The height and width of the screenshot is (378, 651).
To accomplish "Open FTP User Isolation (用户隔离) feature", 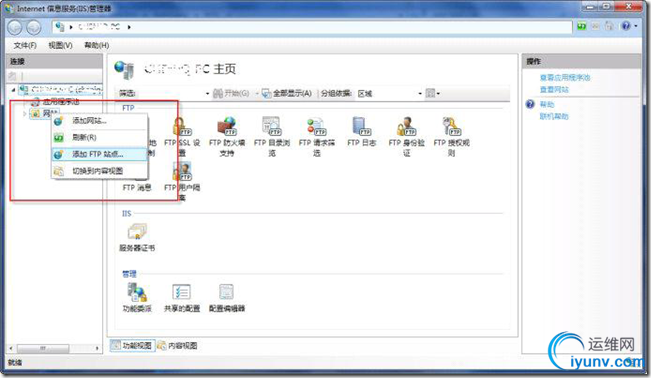I will [182, 181].
